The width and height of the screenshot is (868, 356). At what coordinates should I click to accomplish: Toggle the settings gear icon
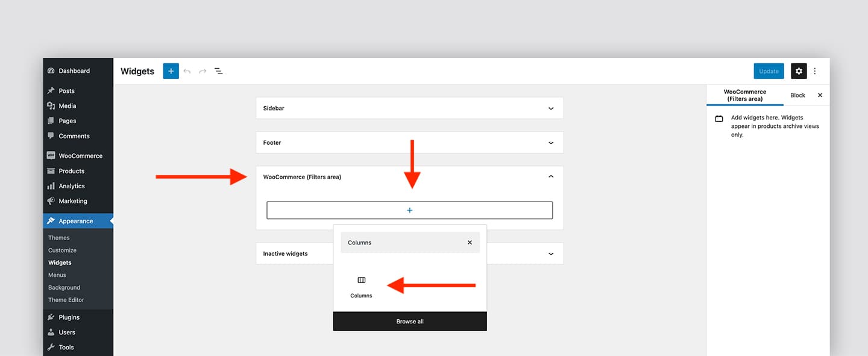point(799,71)
